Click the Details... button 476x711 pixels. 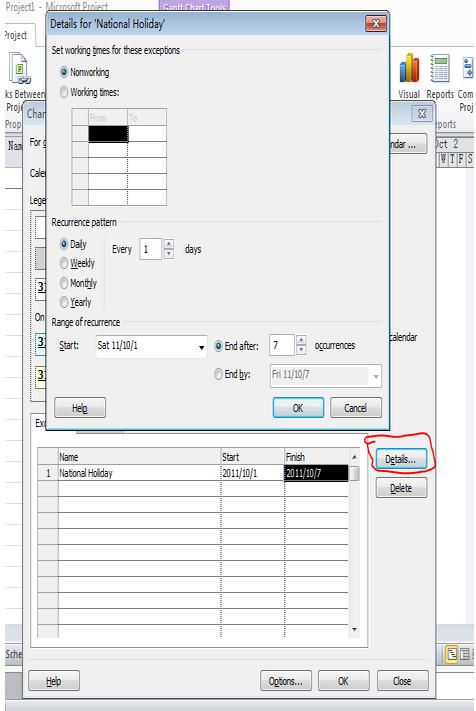point(401,459)
